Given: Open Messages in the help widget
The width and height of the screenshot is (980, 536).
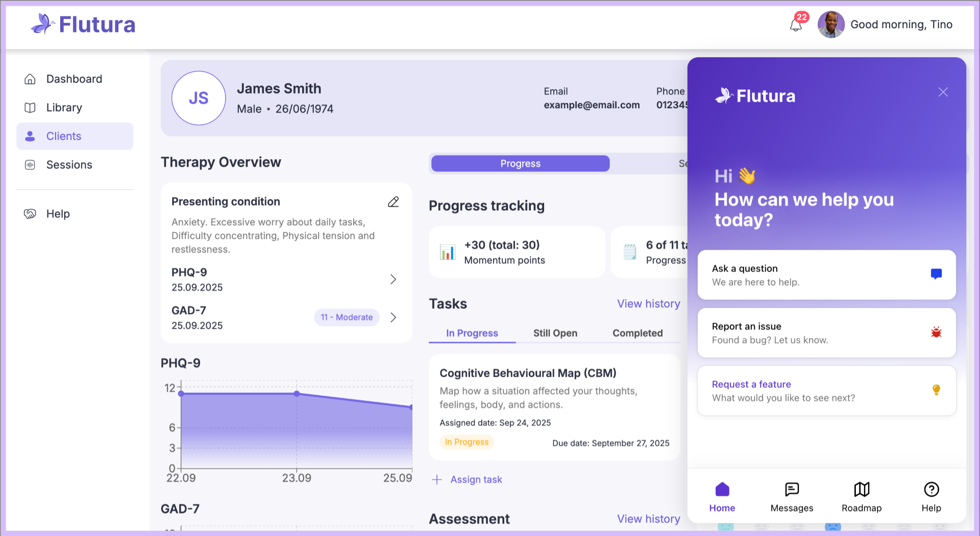Looking at the screenshot, I should pyautogui.click(x=792, y=496).
